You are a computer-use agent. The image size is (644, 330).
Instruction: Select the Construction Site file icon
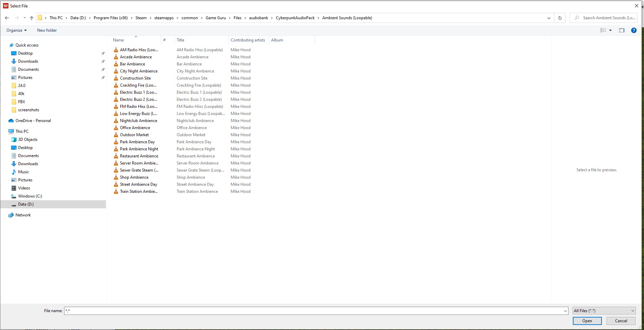[116, 78]
